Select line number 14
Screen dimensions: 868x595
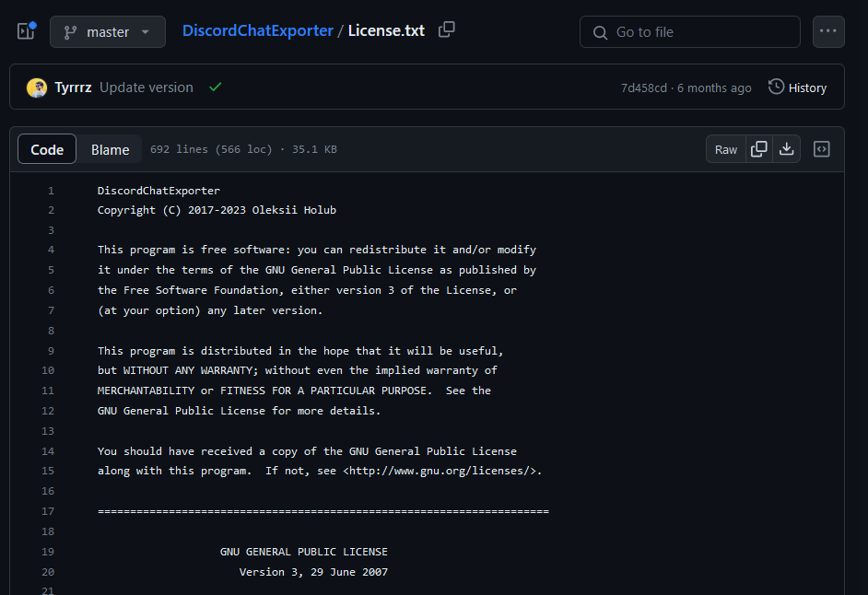tap(48, 451)
